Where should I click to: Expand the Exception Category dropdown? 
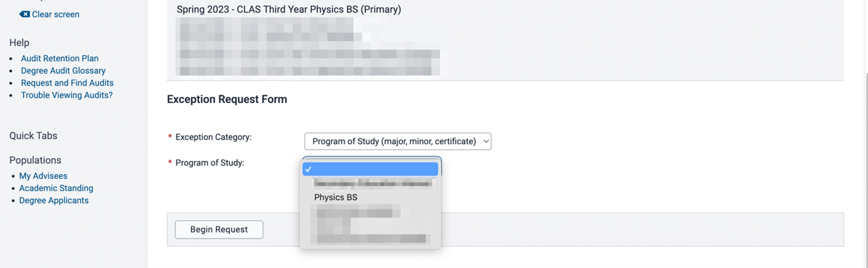pyautogui.click(x=398, y=141)
